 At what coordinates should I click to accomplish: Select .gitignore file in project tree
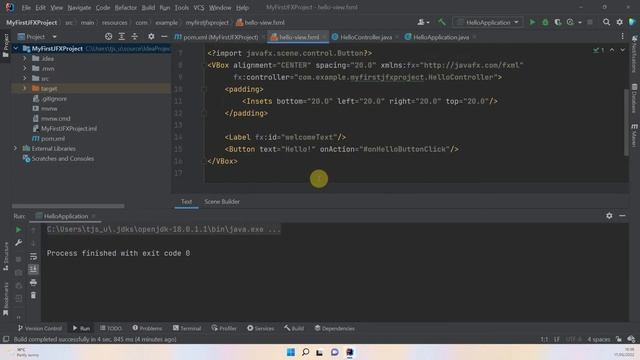[x=54, y=98]
